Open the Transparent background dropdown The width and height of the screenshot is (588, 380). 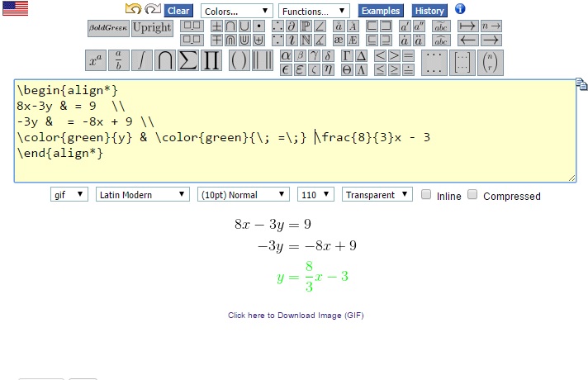[x=377, y=194]
